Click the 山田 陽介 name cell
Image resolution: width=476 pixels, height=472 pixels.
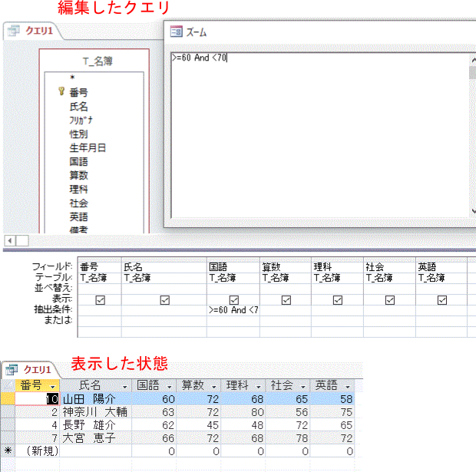(x=96, y=399)
